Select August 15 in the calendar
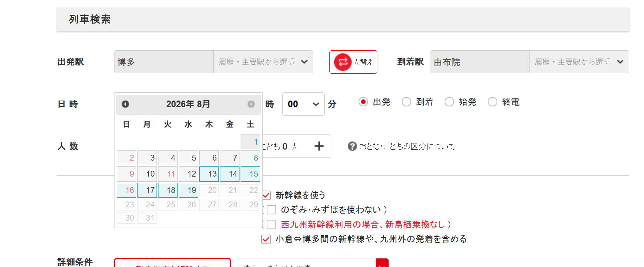 (x=250, y=174)
